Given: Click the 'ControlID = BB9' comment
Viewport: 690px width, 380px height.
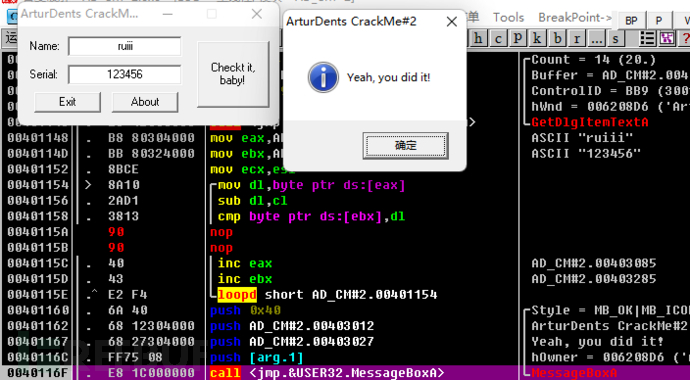Looking at the screenshot, I should (x=609, y=91).
